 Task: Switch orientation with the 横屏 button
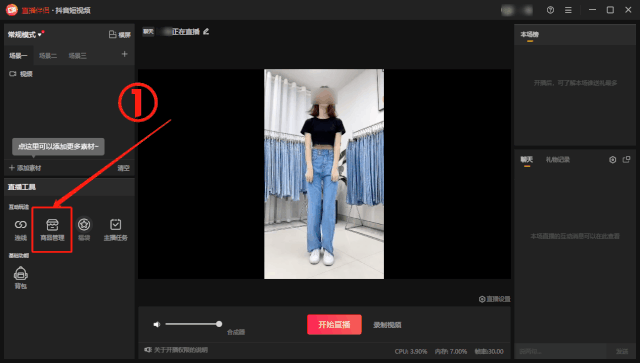point(120,35)
